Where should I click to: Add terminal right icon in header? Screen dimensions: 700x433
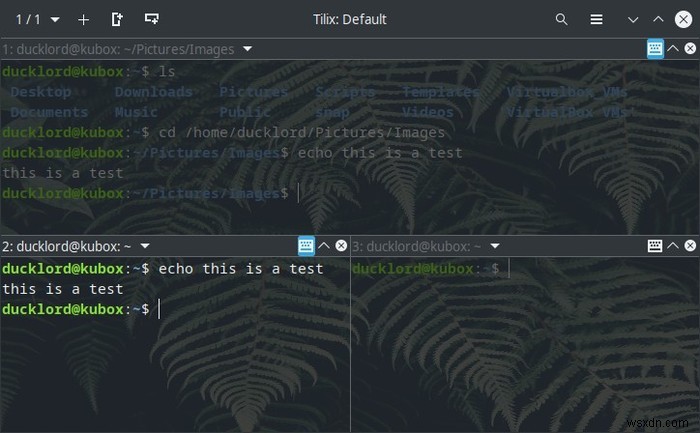tap(117, 19)
